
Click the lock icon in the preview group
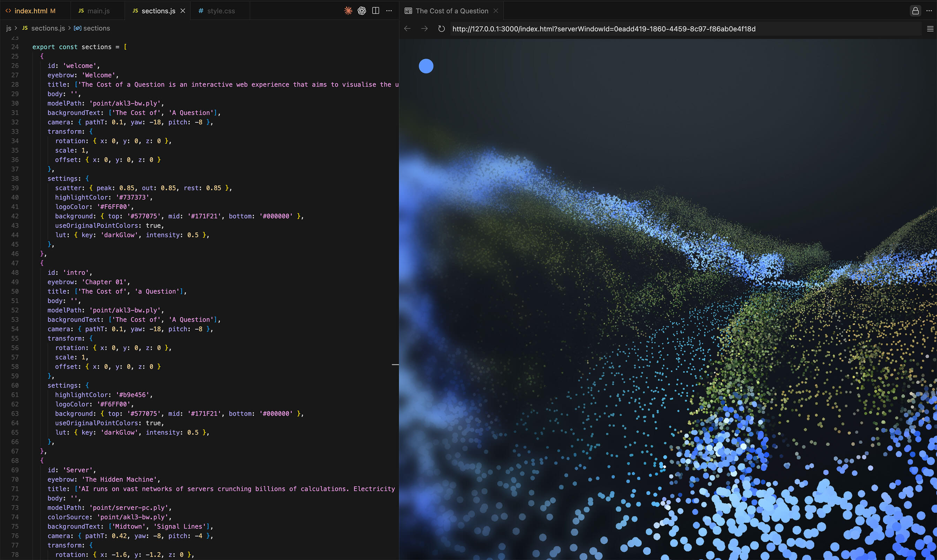(x=915, y=10)
